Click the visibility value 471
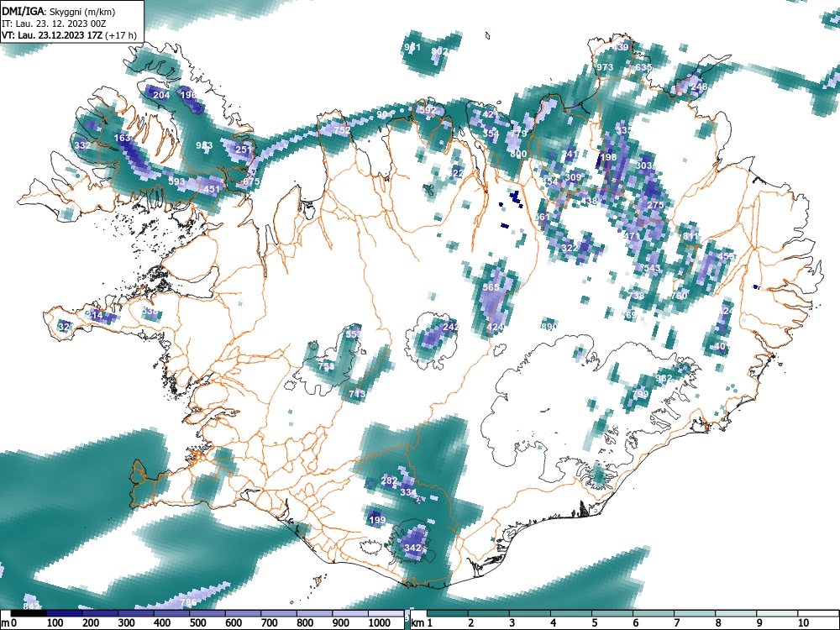 click(x=633, y=236)
